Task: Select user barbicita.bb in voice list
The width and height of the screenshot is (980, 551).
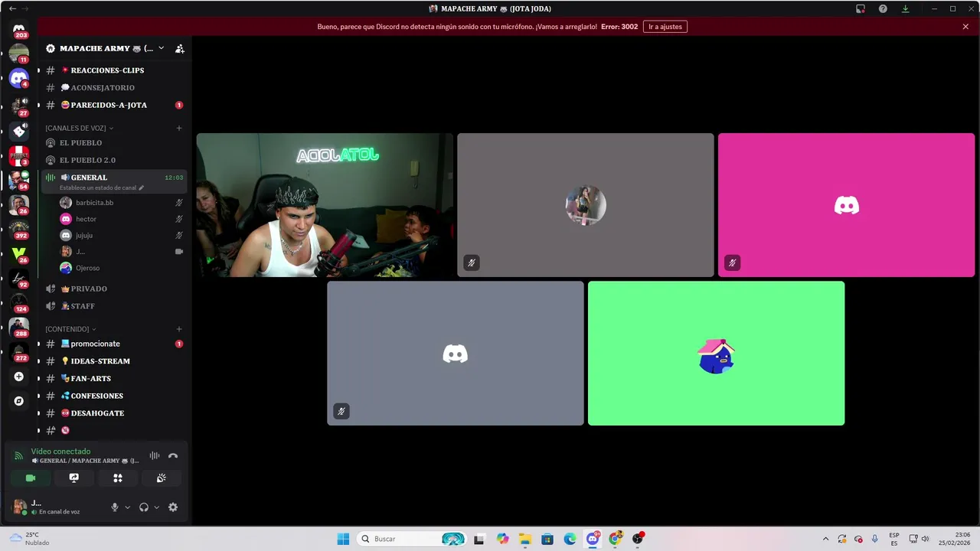Action: 94,203
